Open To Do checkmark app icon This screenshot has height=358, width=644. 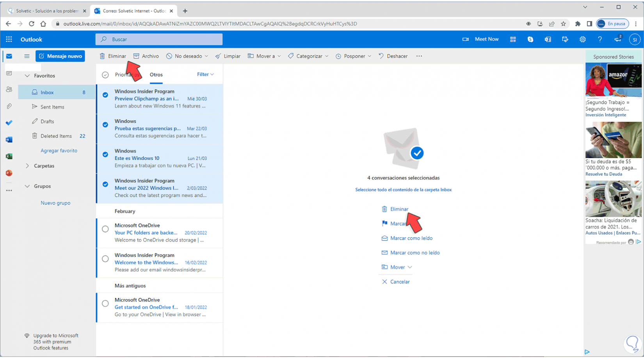coord(9,123)
